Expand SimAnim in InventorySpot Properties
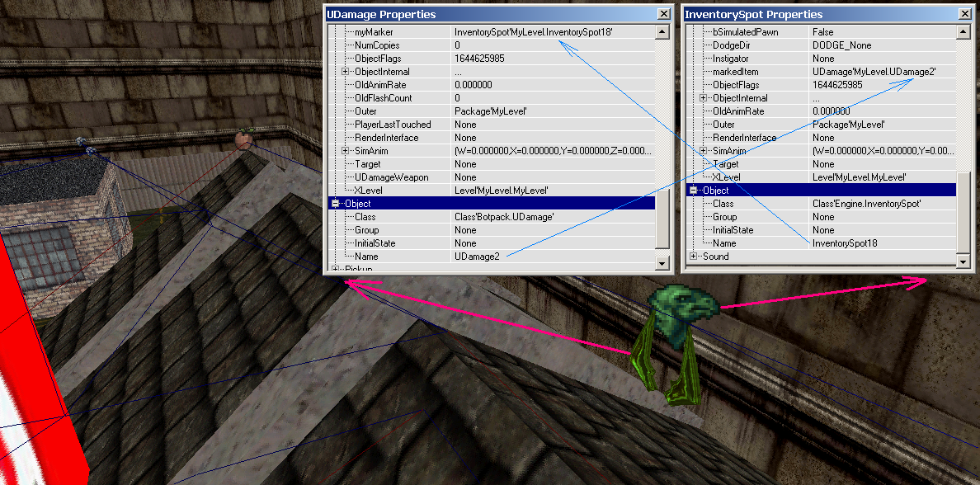Screen dimensions: 980x485 (x=703, y=151)
